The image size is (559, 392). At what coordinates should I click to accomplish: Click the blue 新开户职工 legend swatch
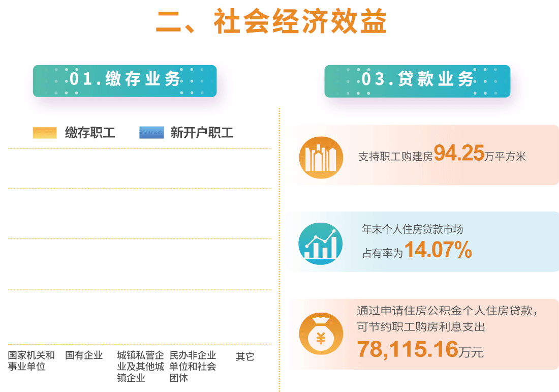pyautogui.click(x=151, y=133)
